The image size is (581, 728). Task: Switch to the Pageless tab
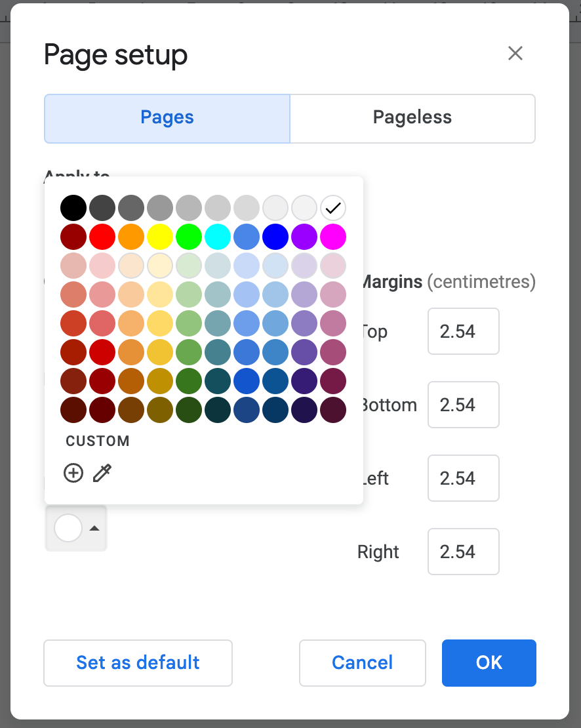point(412,119)
